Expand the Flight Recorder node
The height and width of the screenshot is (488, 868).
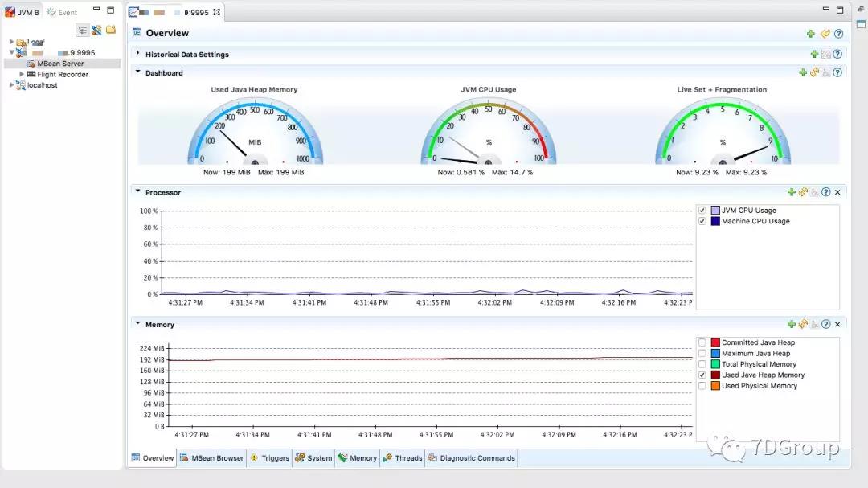pyautogui.click(x=22, y=74)
